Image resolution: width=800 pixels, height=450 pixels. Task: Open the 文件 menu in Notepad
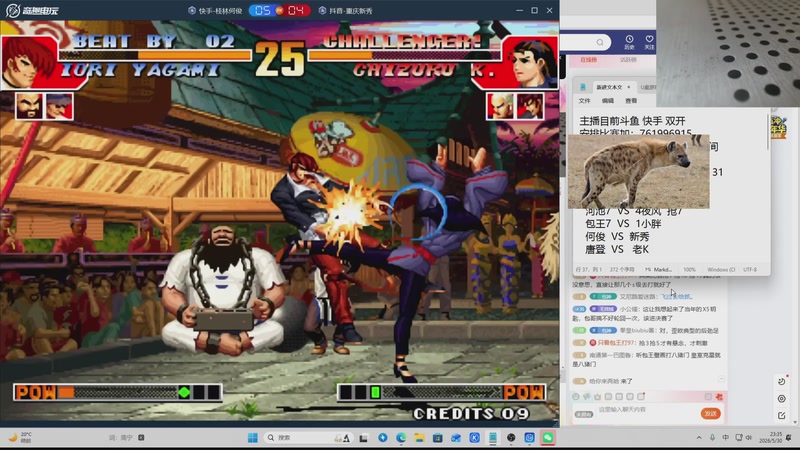point(585,101)
